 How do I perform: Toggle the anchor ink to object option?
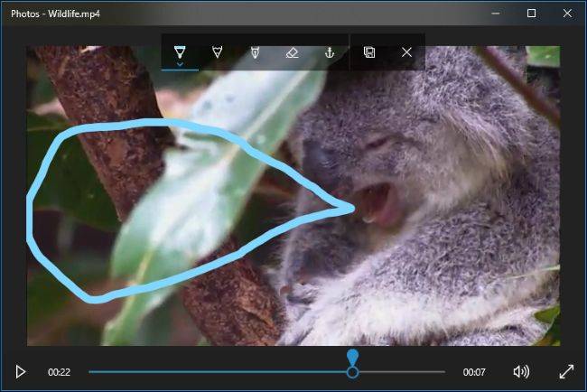[x=330, y=52]
